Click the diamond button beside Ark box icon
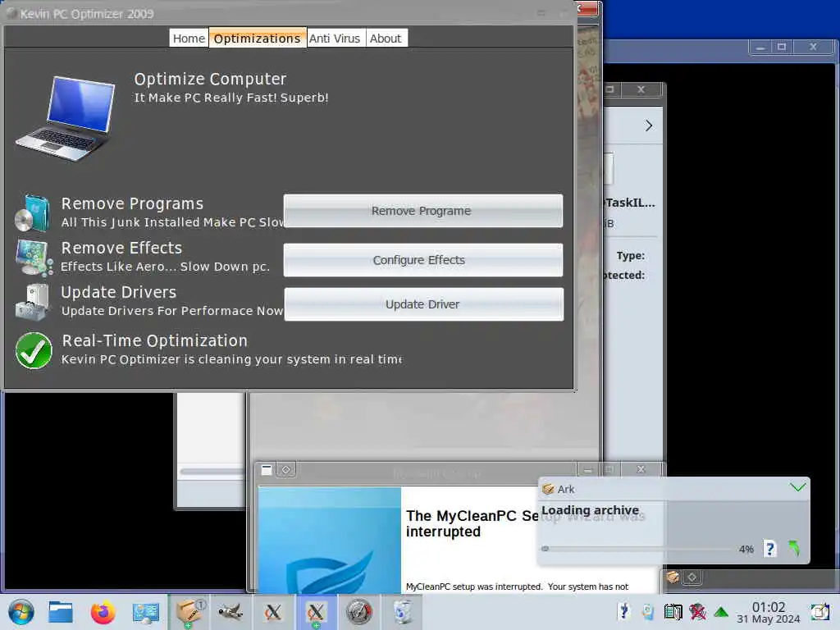Image resolution: width=840 pixels, height=630 pixels. (692, 577)
